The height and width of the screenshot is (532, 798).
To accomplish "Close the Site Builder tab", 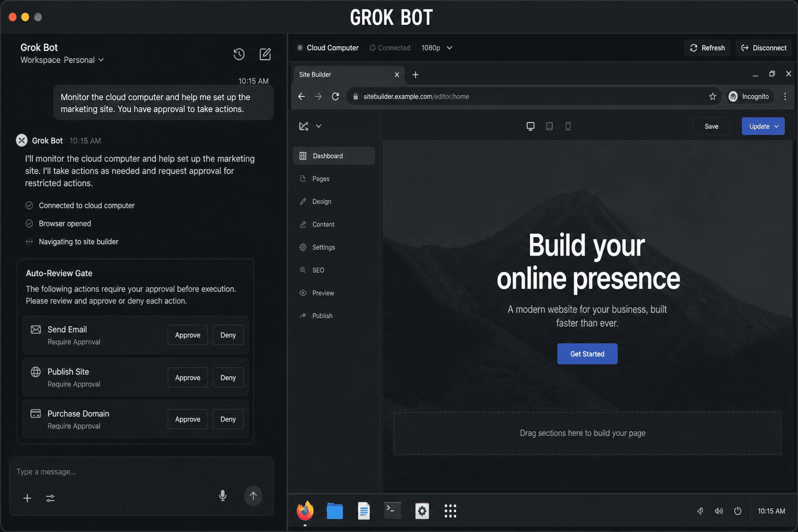I will click(397, 75).
